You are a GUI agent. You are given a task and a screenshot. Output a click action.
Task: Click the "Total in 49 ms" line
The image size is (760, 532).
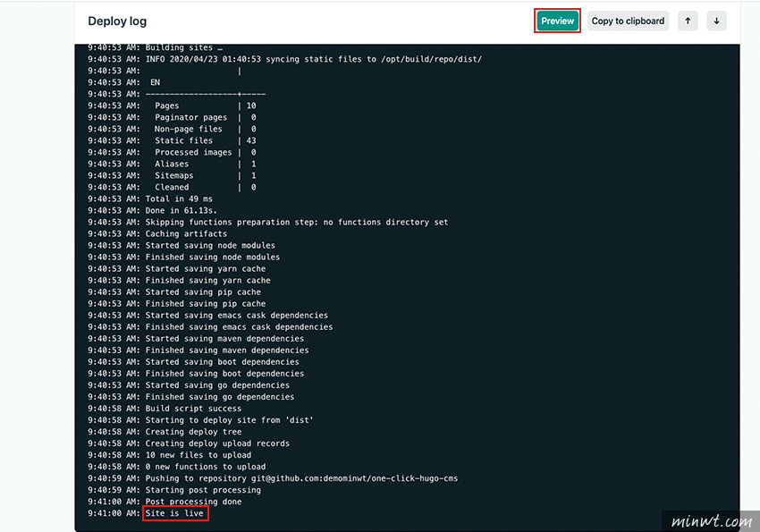point(150,199)
